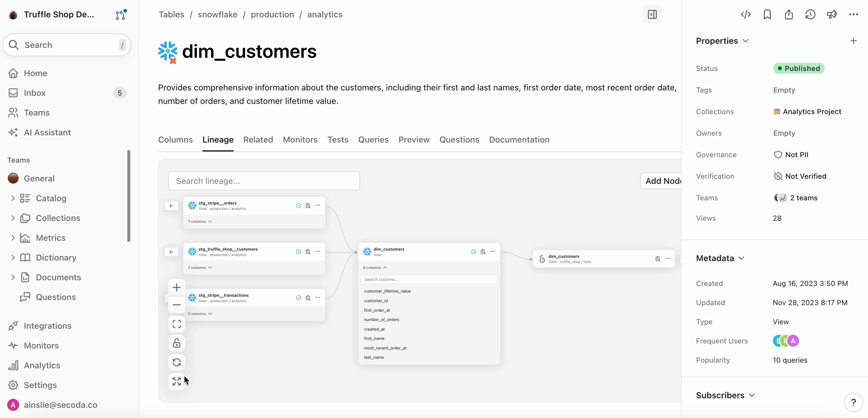Screen dimensions: 868x418
Task: Toggle the lineage lock icon
Action: coord(176,343)
